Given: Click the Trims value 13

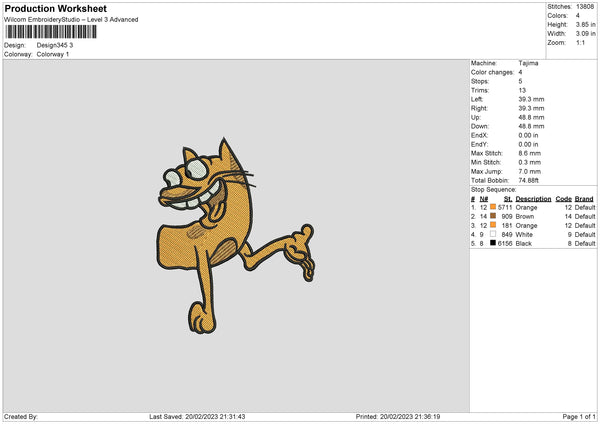Looking at the screenshot, I should coord(522,90).
